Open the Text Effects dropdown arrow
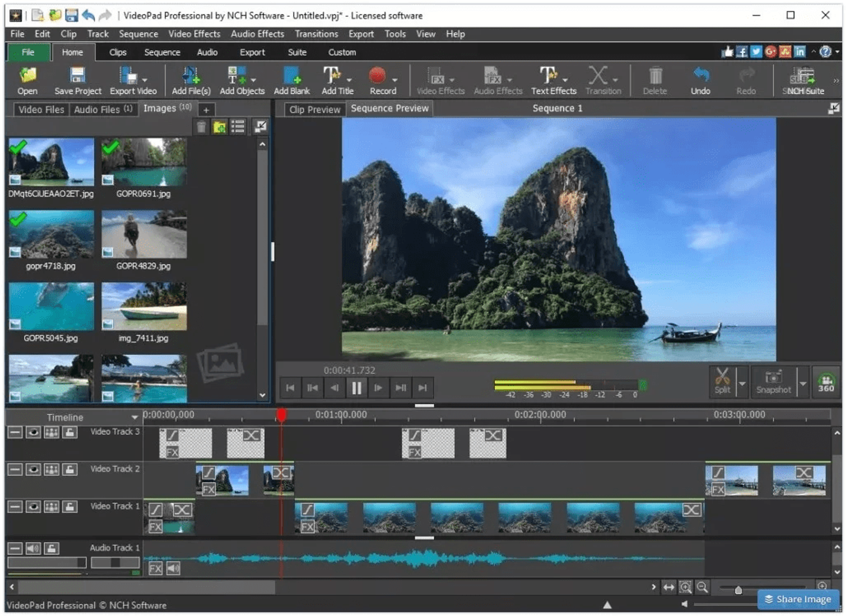The height and width of the screenshot is (616, 846). (566, 80)
